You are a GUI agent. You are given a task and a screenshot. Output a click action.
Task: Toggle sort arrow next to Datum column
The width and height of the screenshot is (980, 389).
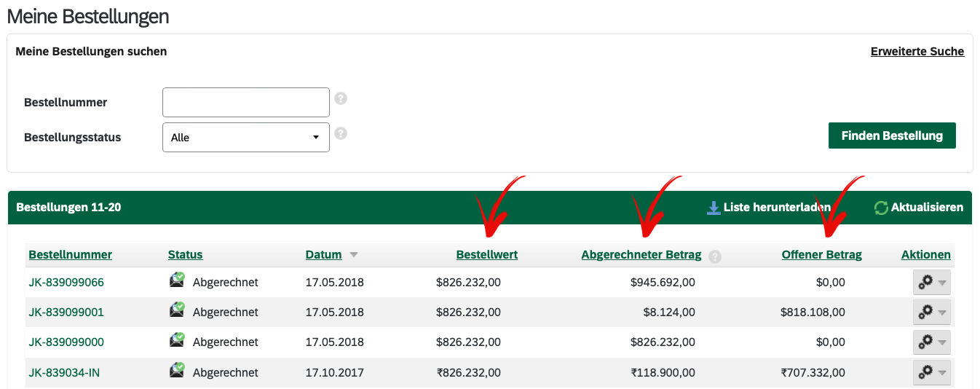click(x=354, y=255)
